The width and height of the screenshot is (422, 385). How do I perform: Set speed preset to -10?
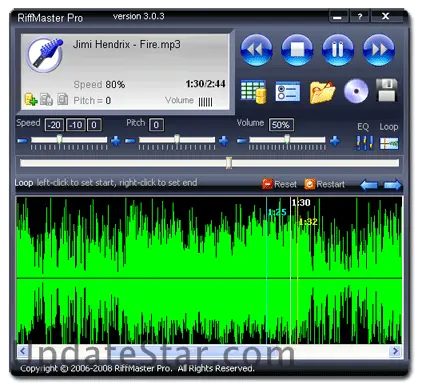point(76,125)
